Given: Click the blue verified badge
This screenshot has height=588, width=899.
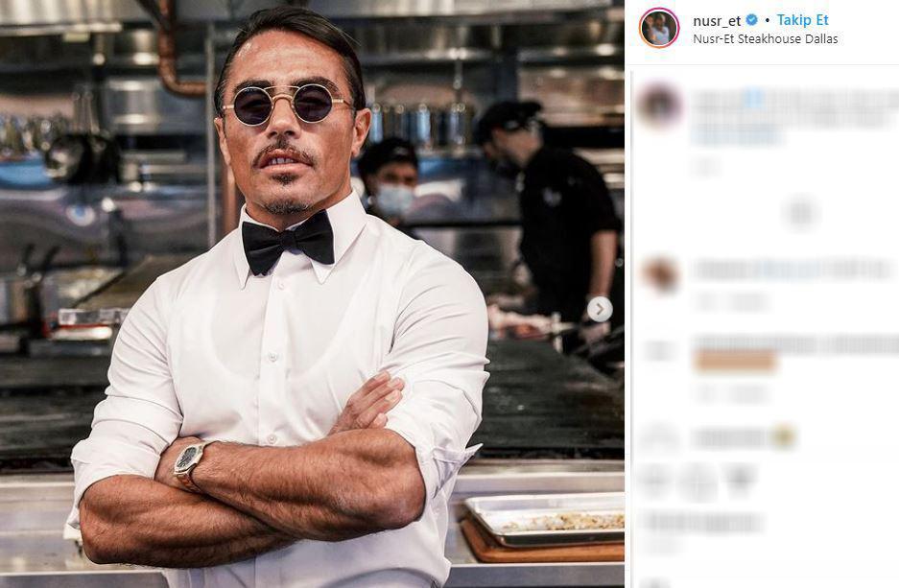Looking at the screenshot, I should coord(753,20).
